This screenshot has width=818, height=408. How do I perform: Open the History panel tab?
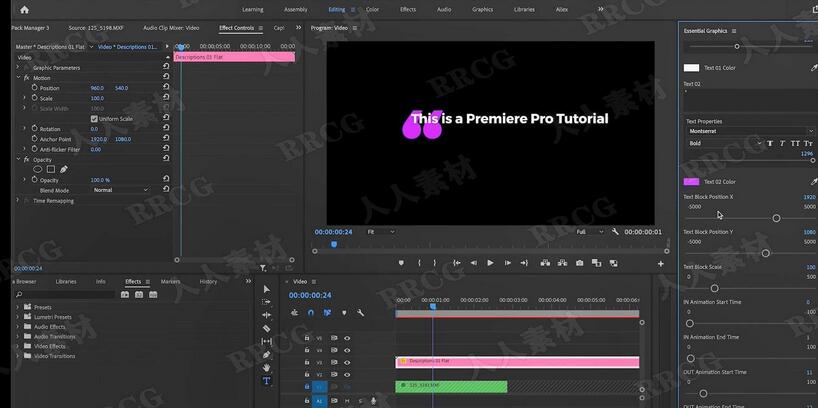click(x=208, y=282)
